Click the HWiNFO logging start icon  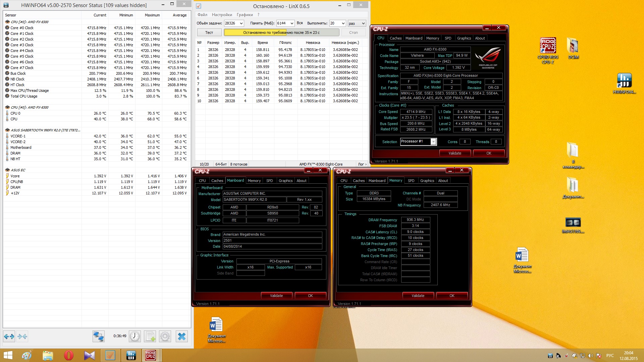[x=150, y=336]
